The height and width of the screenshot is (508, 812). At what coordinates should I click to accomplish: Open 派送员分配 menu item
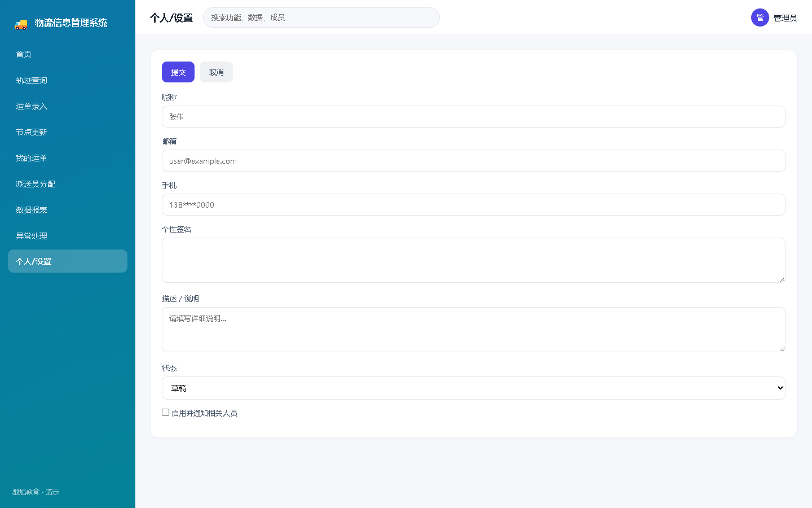point(68,184)
